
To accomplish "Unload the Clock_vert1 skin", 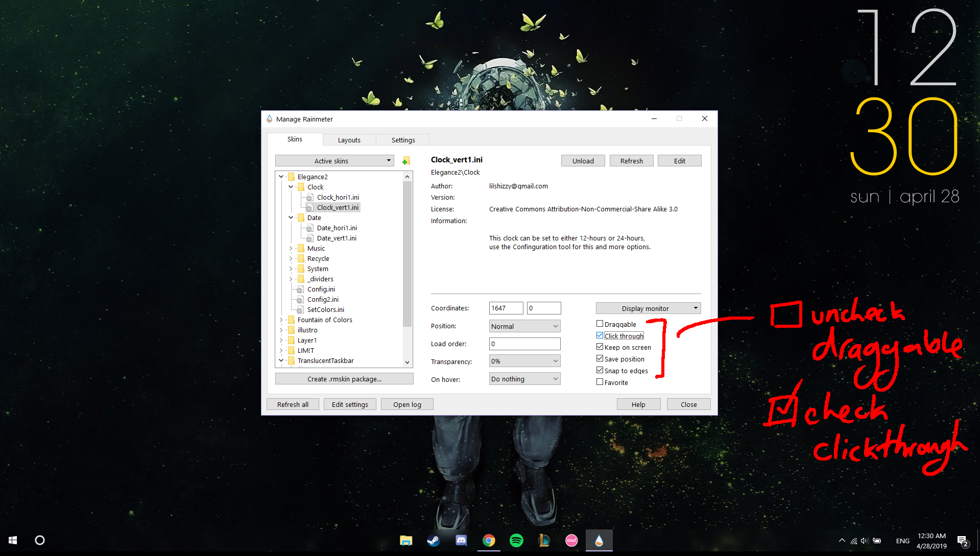I will click(x=583, y=161).
